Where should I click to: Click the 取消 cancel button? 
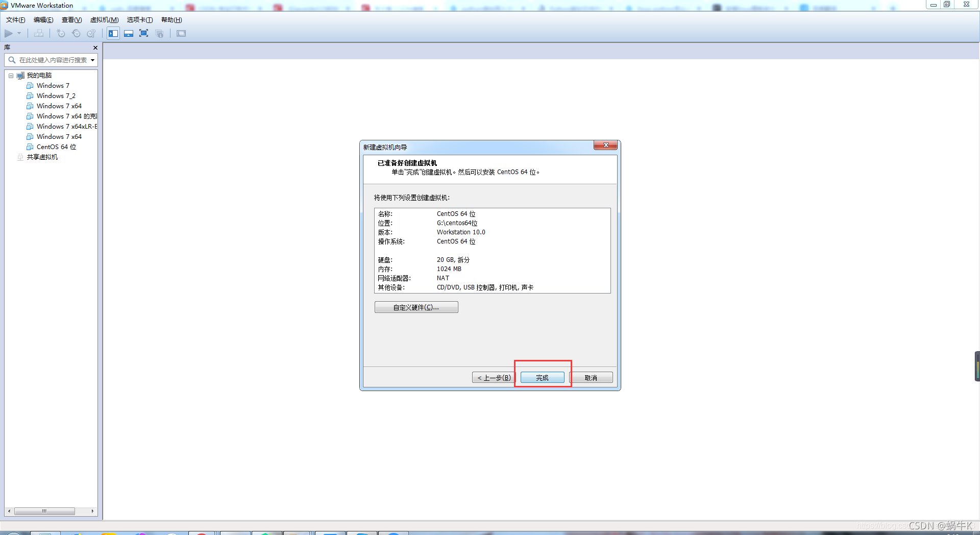[591, 378]
